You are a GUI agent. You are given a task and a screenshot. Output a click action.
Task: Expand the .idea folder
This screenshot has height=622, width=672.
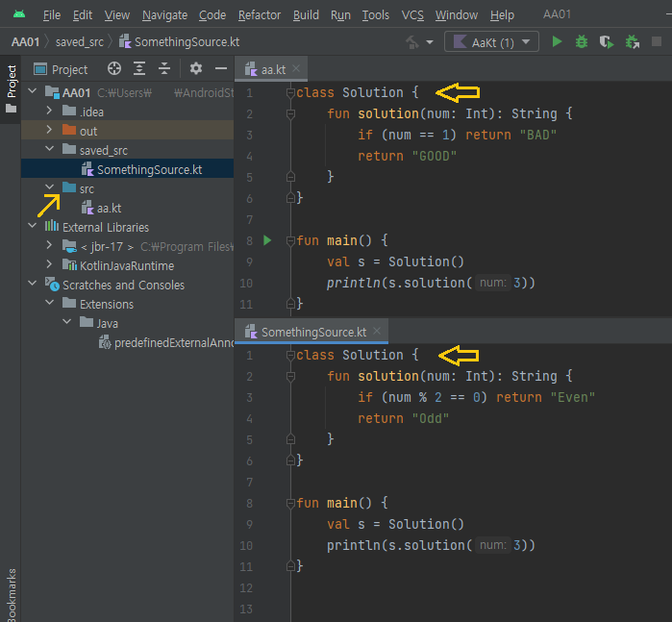49,111
